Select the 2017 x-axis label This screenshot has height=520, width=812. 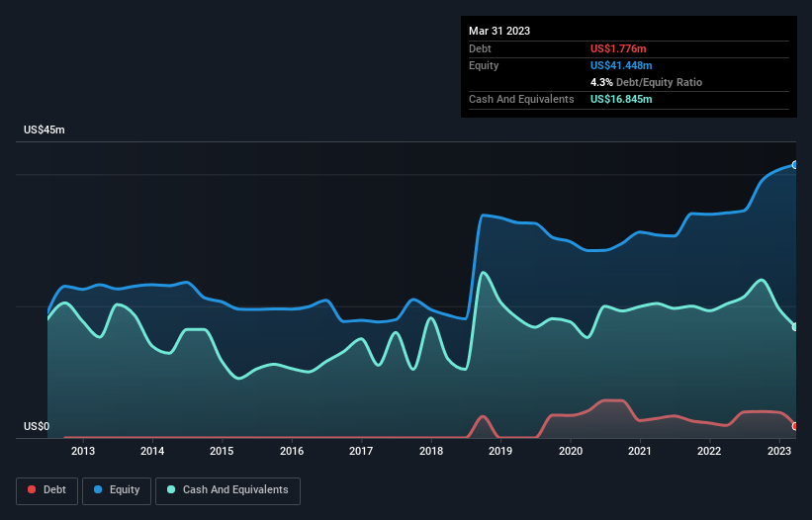(361, 451)
